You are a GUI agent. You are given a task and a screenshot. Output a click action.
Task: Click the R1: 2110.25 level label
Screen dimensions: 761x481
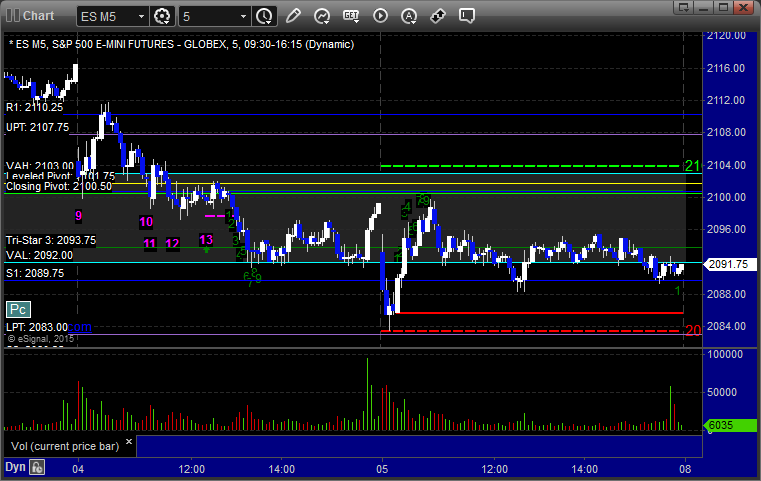pyautogui.click(x=34, y=107)
